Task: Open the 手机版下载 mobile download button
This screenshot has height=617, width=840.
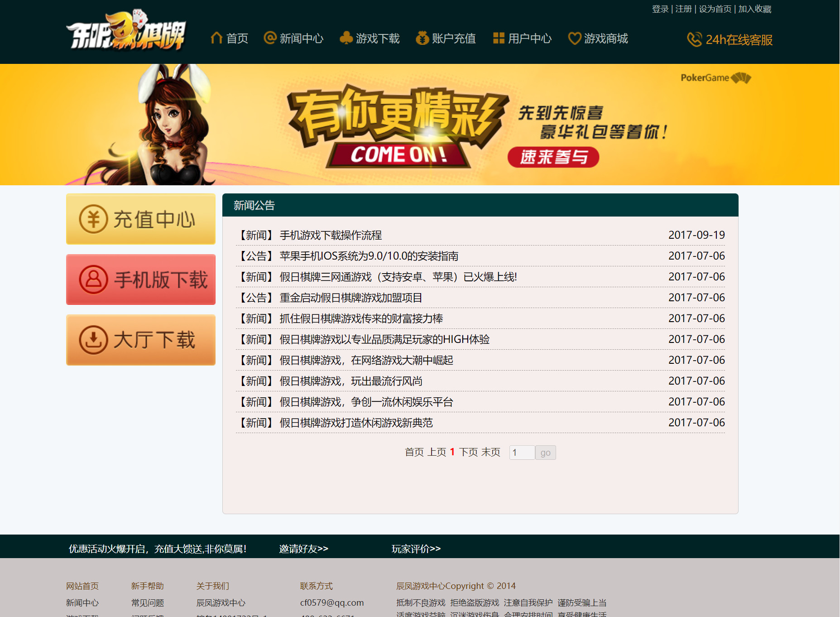Action: pyautogui.click(x=141, y=280)
